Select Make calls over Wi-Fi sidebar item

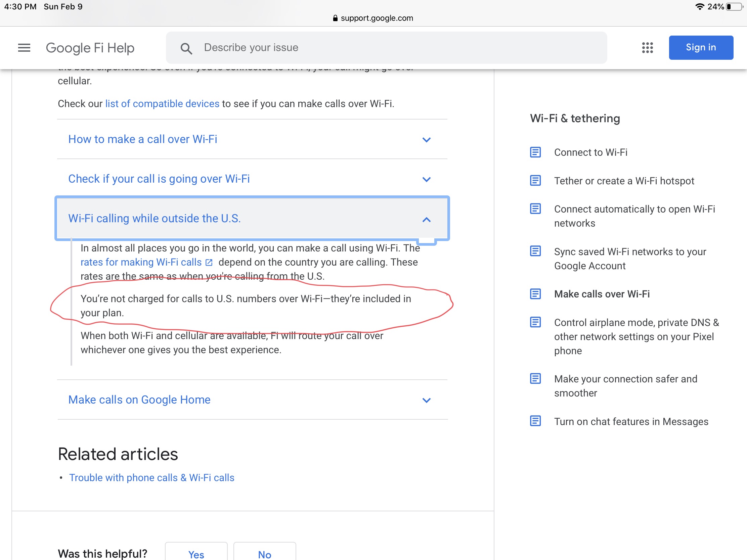click(x=602, y=294)
